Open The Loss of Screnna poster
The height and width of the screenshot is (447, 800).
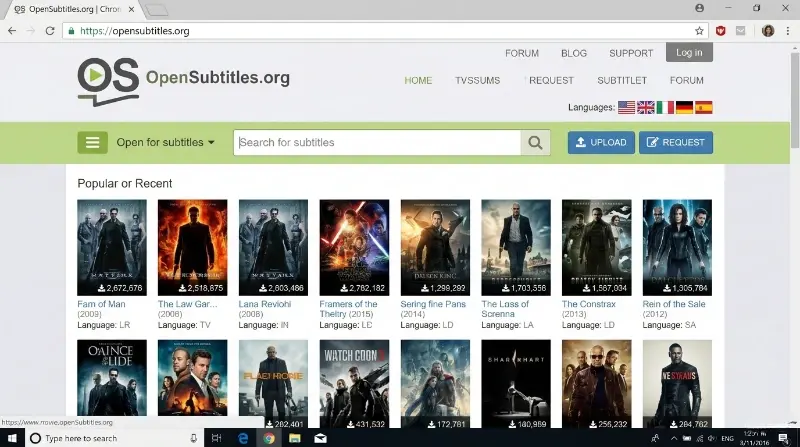tap(516, 247)
